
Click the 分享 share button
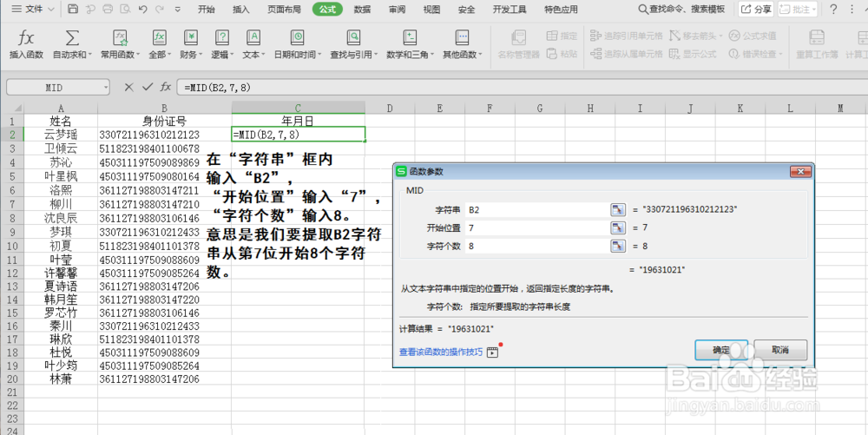(756, 9)
